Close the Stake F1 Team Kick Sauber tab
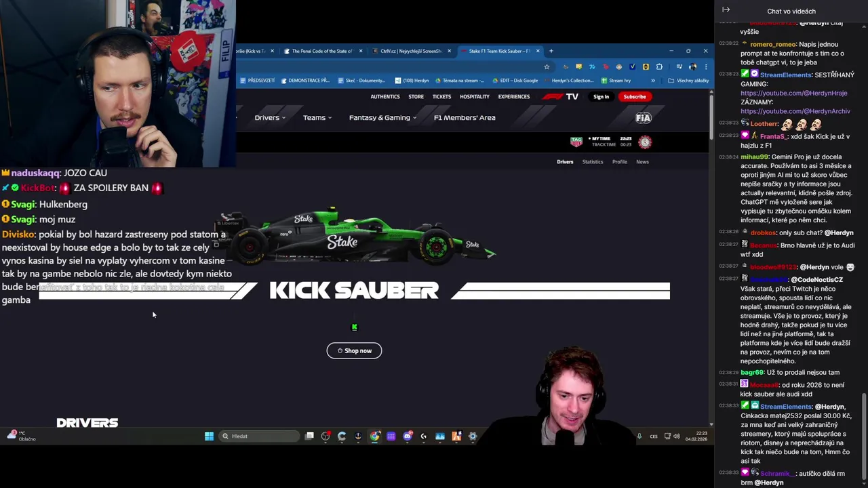Screen dimensions: 868x488 click(538, 51)
